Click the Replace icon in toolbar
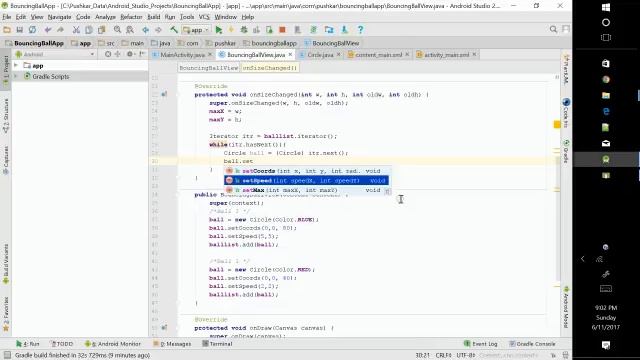Viewport: 640px width, 360px height. (130, 30)
